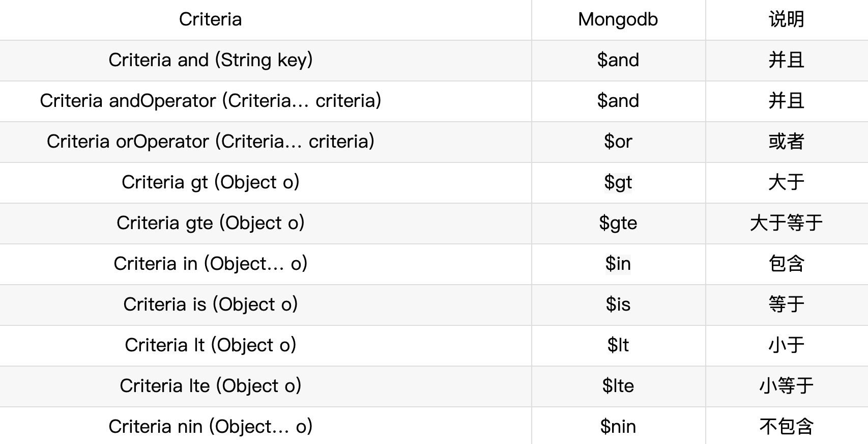This screenshot has width=868, height=444.
Task: Select the 'Criteria orOperator (Criteria... criteria)' cell
Action: (210, 142)
